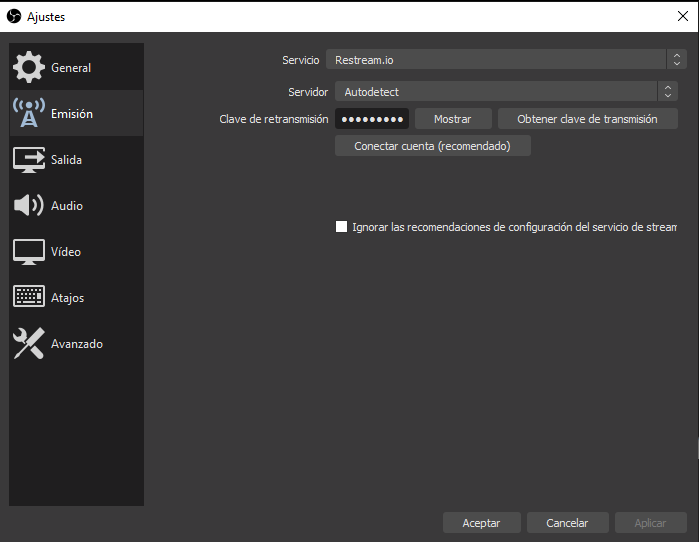Image resolution: width=699 pixels, height=542 pixels.
Task: Click the Vídeo monitor icon
Action: 29,252
